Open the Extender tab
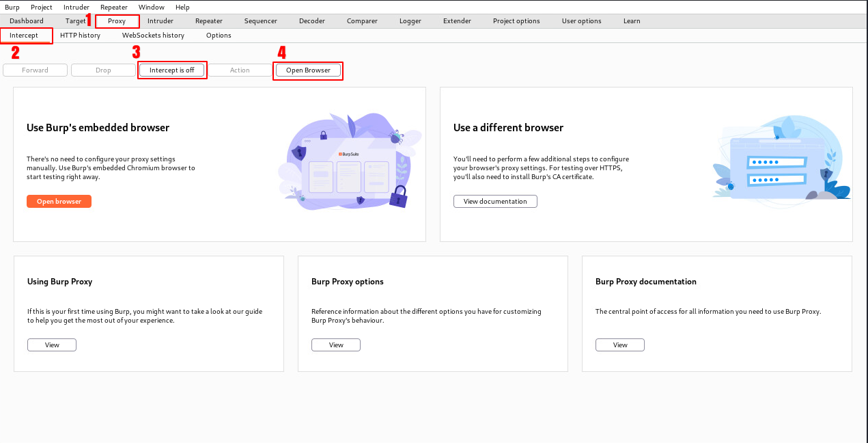The width and height of the screenshot is (868, 443). [457, 21]
